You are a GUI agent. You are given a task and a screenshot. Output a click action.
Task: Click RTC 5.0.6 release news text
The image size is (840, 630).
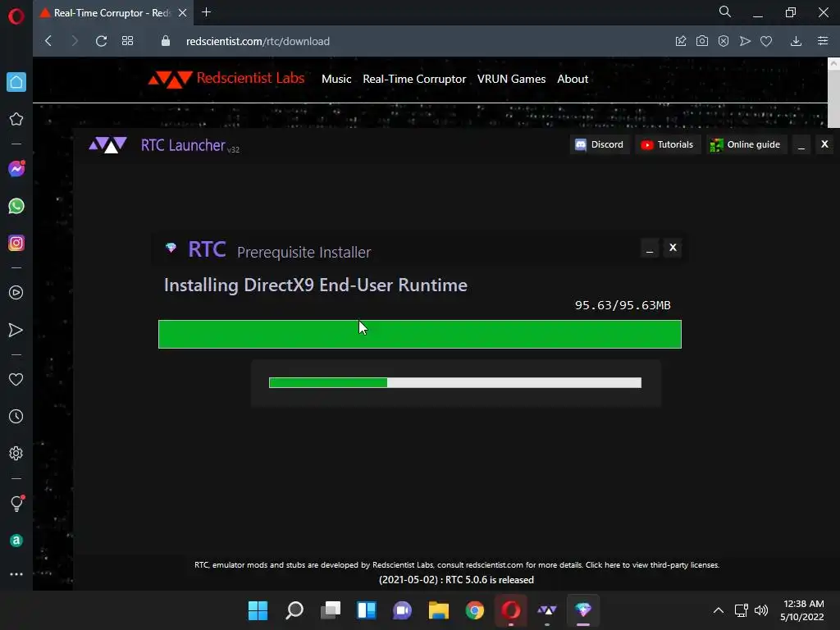[456, 580]
